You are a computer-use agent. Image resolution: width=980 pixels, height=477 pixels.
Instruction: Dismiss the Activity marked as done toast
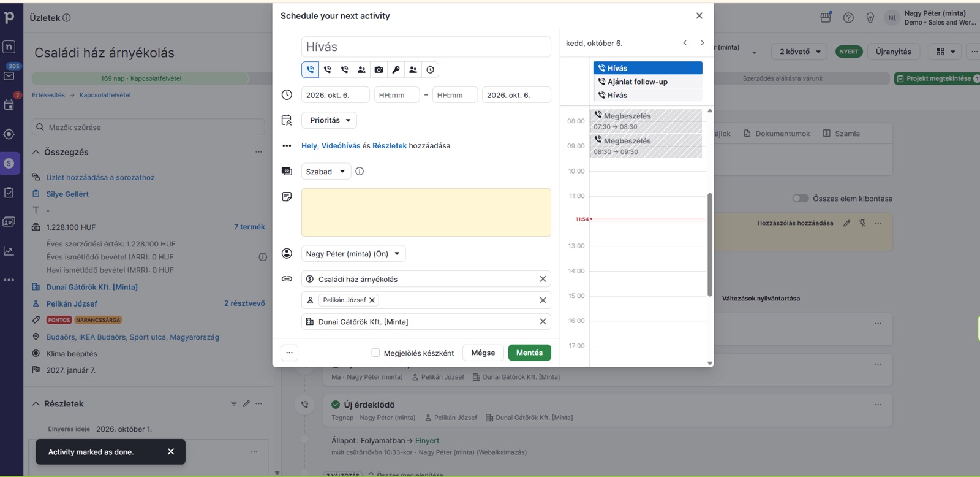tap(171, 452)
